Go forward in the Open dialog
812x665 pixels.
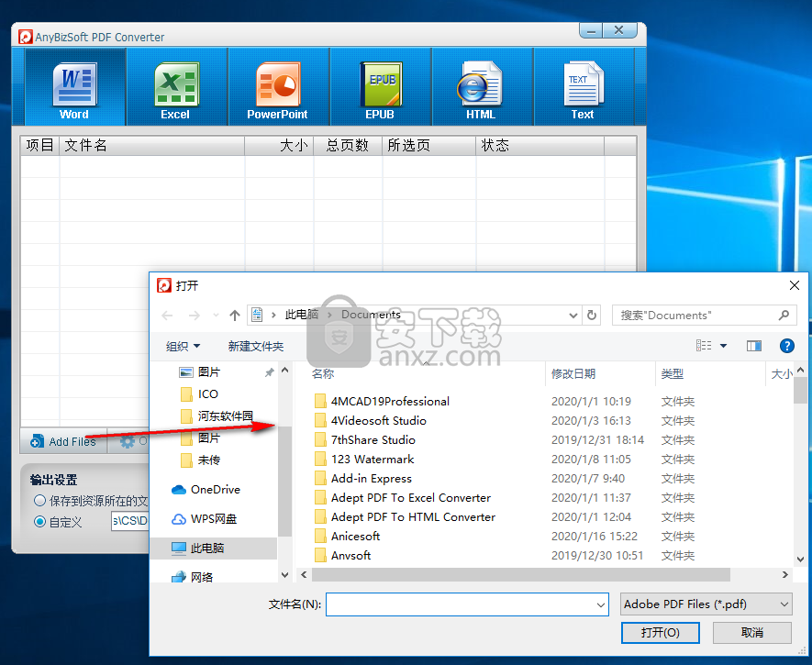(x=195, y=316)
